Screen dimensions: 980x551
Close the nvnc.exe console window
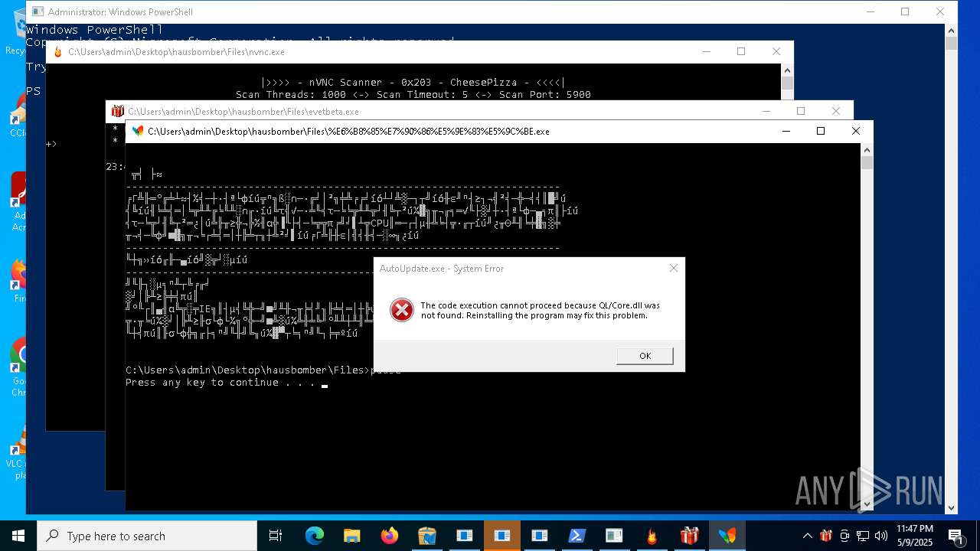coord(776,51)
